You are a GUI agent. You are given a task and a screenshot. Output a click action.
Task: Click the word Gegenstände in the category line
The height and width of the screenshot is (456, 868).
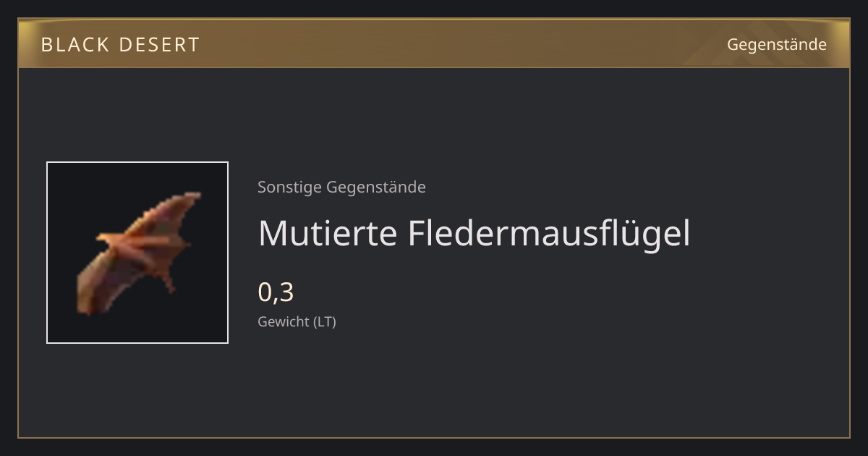pyautogui.click(x=376, y=187)
